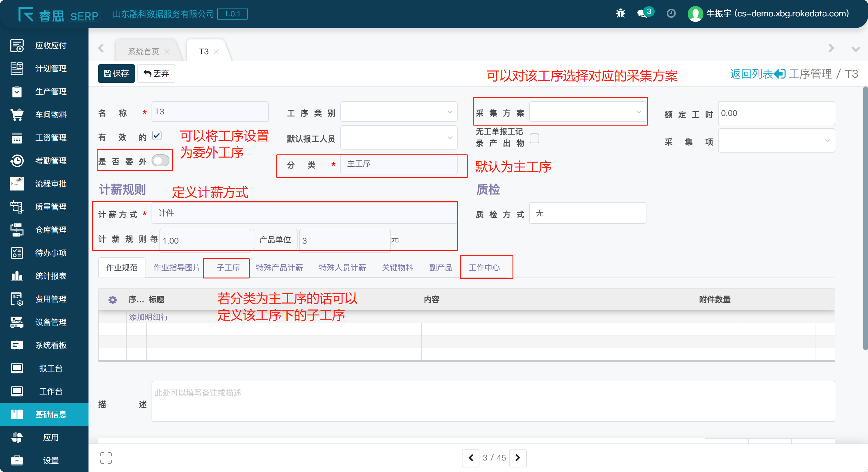Open the 默认报工人员 dropdown

[x=399, y=137]
